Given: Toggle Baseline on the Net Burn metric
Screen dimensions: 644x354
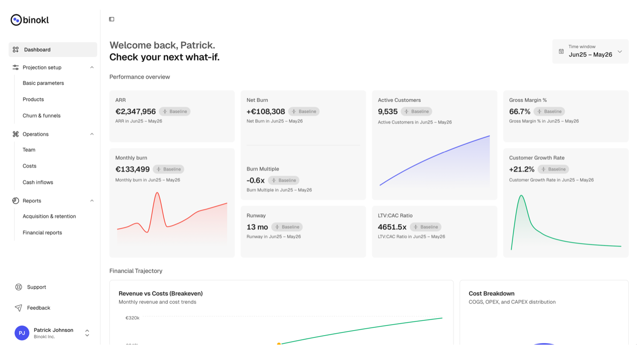Looking at the screenshot, I should coord(304,111).
